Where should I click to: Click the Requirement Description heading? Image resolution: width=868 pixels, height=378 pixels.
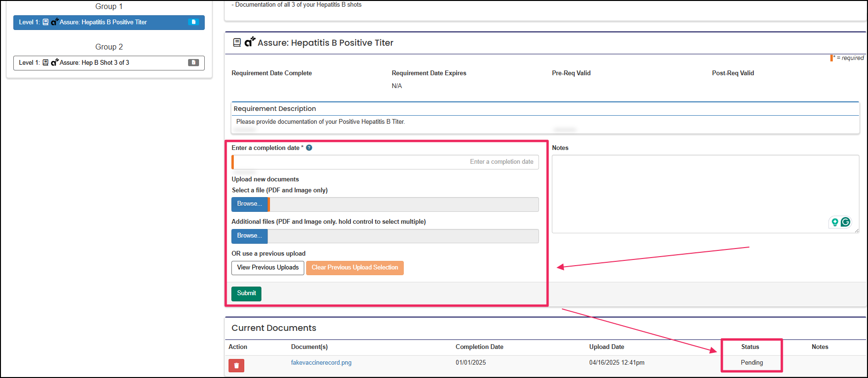(x=275, y=109)
